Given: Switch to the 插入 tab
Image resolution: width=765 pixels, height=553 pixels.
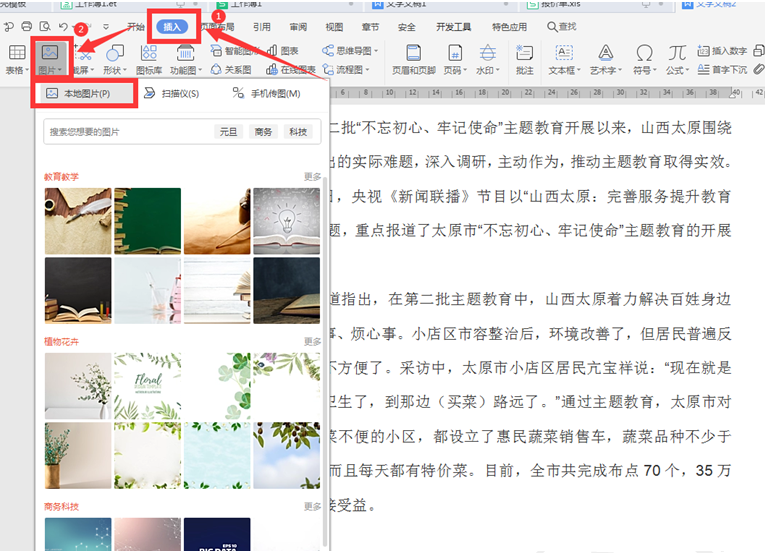Looking at the screenshot, I should tap(172, 27).
